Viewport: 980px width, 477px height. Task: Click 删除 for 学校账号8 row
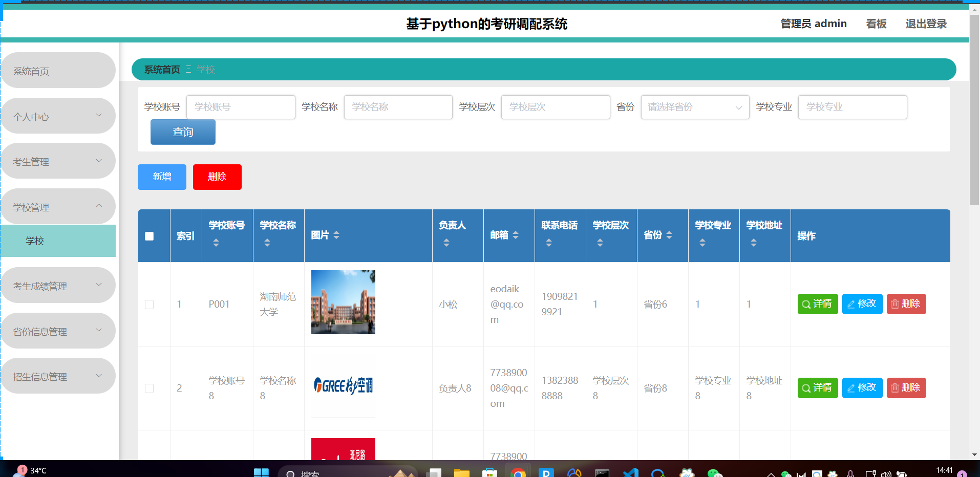coord(906,388)
